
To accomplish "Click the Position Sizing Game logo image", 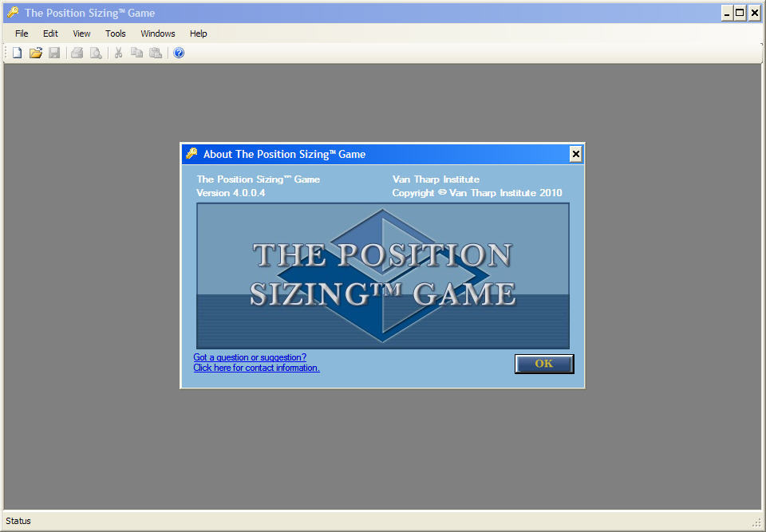I will pyautogui.click(x=383, y=276).
